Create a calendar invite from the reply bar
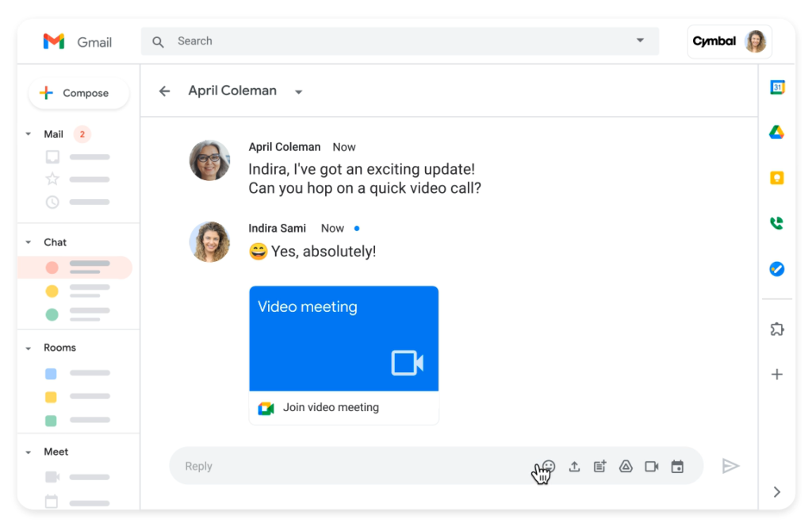Image resolution: width=812 pixels, height=523 pixels. pyautogui.click(x=678, y=467)
